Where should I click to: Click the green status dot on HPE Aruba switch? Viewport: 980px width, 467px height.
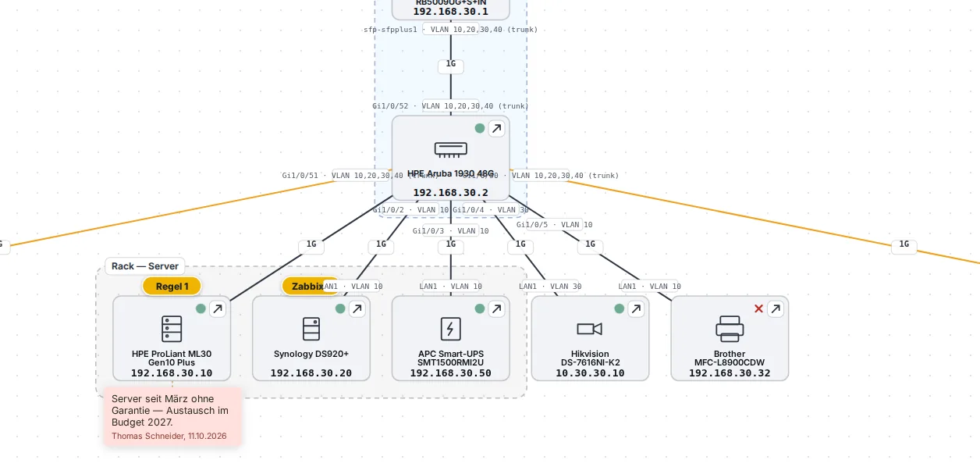tap(480, 128)
